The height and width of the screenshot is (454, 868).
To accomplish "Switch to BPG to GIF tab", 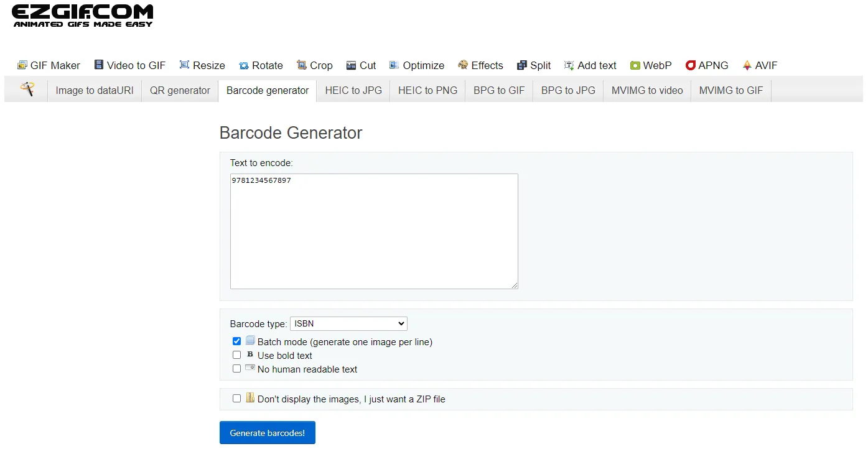I will coord(499,90).
